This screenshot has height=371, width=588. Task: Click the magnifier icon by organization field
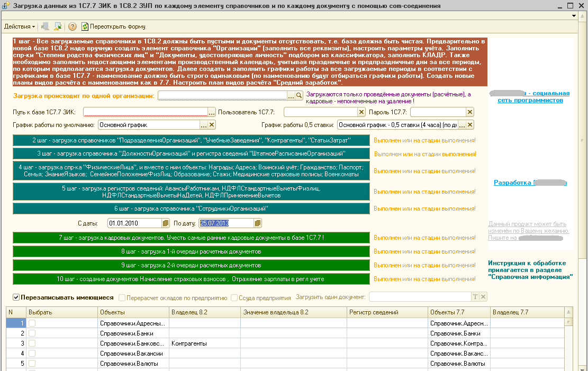(x=299, y=96)
